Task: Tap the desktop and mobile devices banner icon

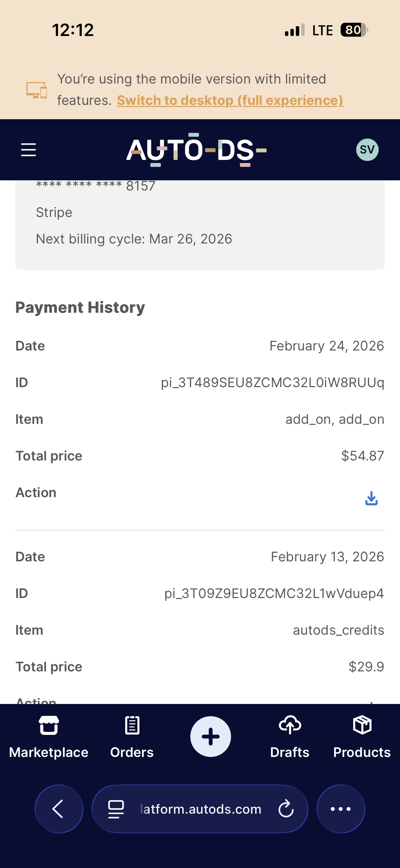Action: coord(37,90)
